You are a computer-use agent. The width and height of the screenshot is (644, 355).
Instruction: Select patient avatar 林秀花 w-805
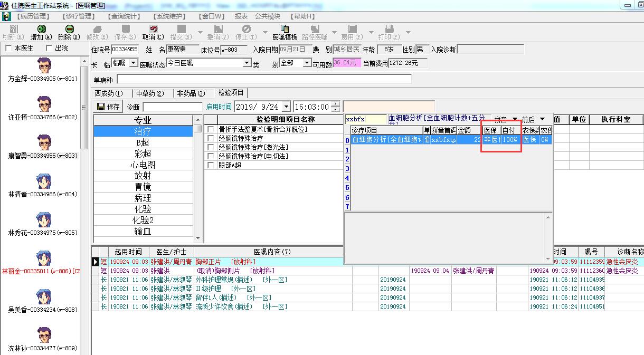tap(44, 220)
